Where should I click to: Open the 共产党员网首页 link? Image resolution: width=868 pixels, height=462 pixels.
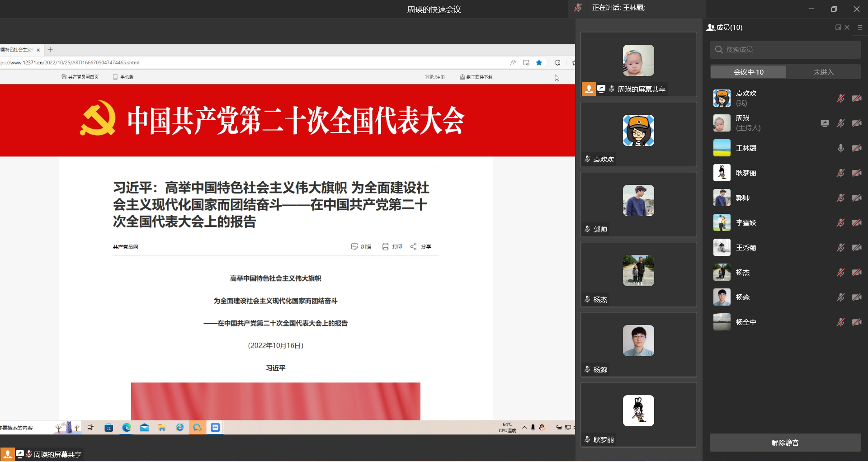point(80,77)
